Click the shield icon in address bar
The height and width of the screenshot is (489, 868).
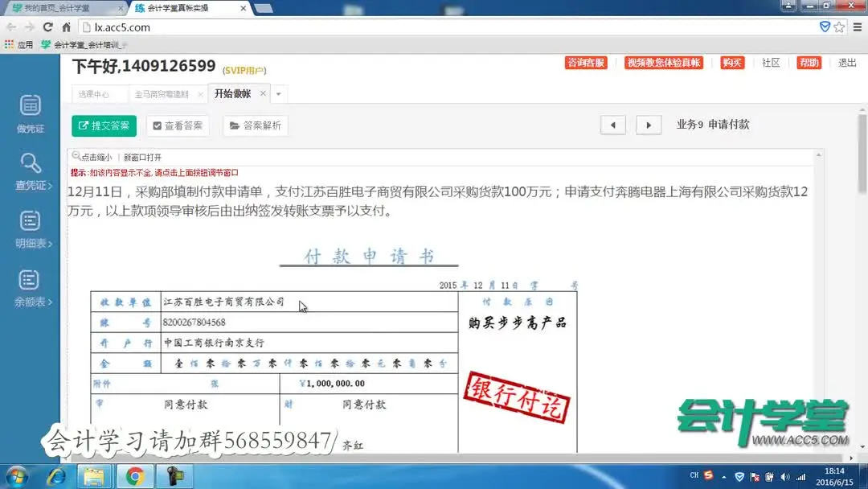click(825, 27)
